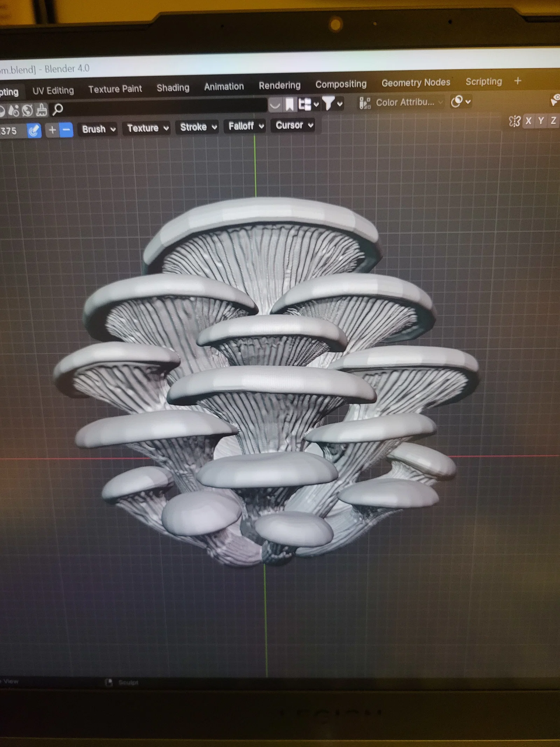Switch to the UV Editing workspace tab
Image resolution: width=560 pixels, height=747 pixels.
[53, 91]
